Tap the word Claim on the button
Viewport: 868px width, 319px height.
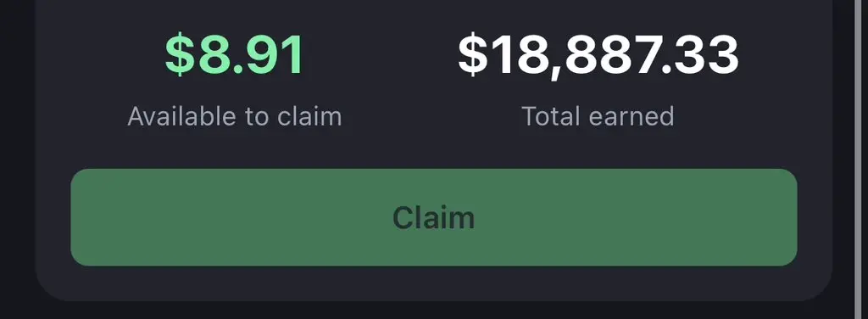click(433, 217)
